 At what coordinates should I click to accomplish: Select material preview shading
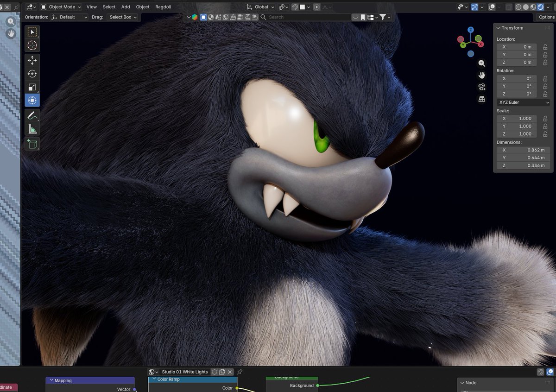533,7
